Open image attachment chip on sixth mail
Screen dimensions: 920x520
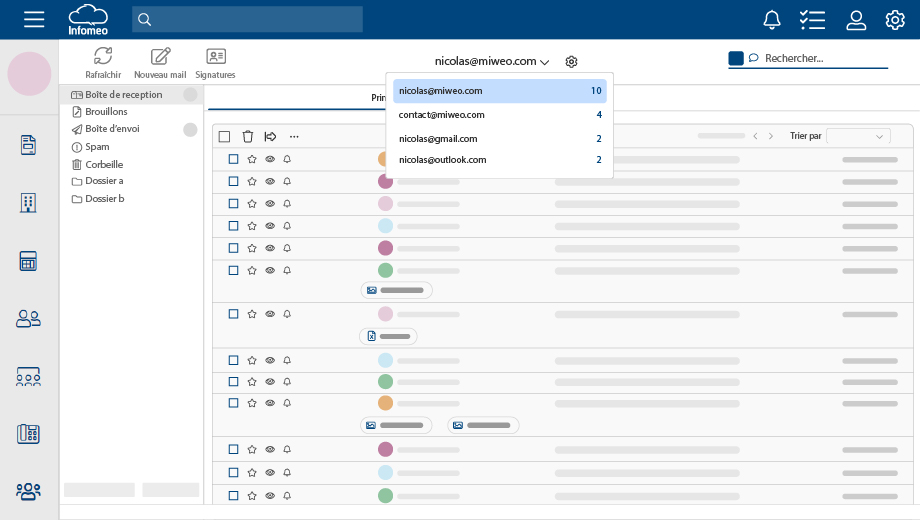click(x=397, y=291)
